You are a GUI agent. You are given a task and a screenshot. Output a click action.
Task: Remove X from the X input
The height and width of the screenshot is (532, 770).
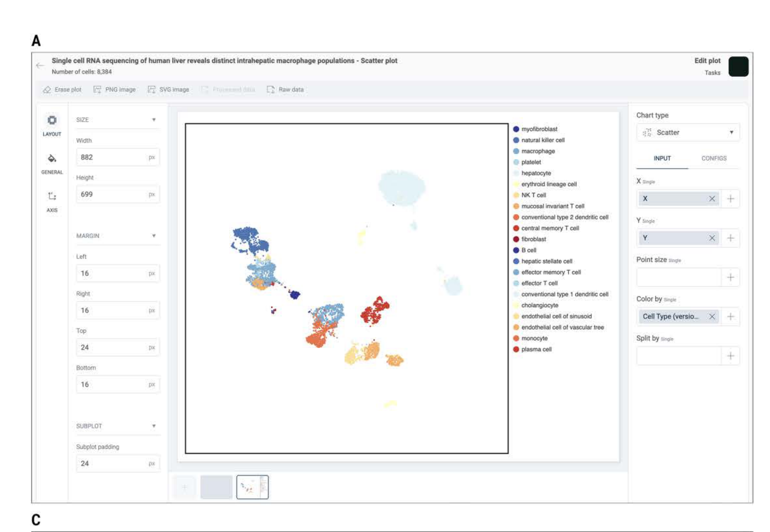point(712,199)
